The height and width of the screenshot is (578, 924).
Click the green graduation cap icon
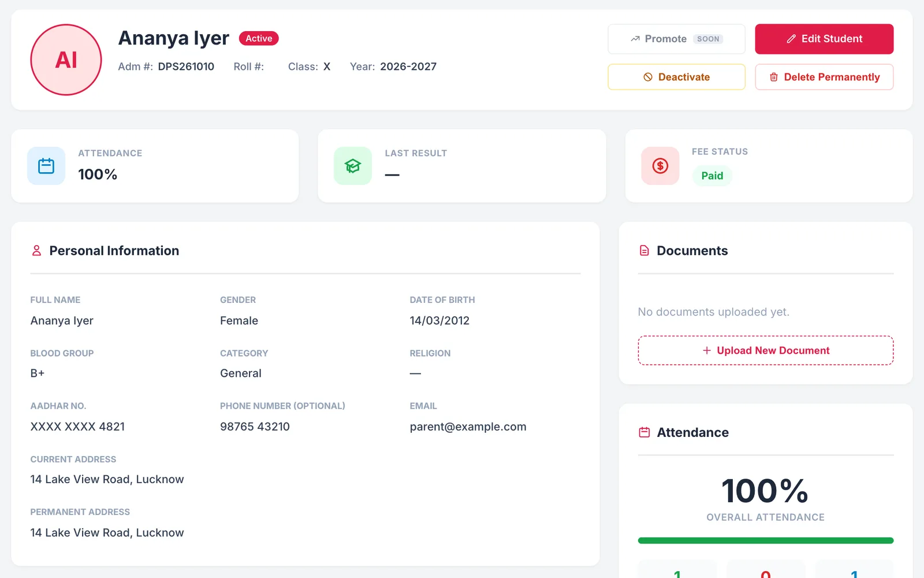coord(353,166)
